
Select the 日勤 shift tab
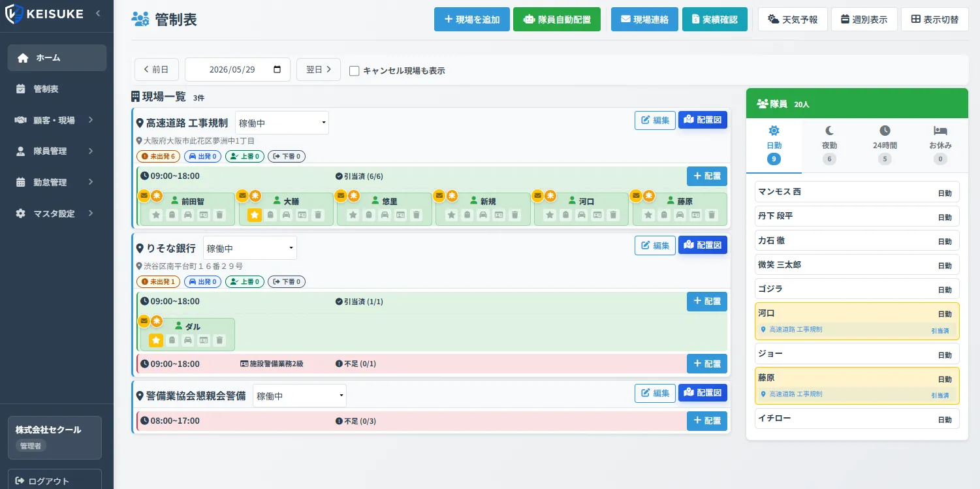[x=774, y=146]
